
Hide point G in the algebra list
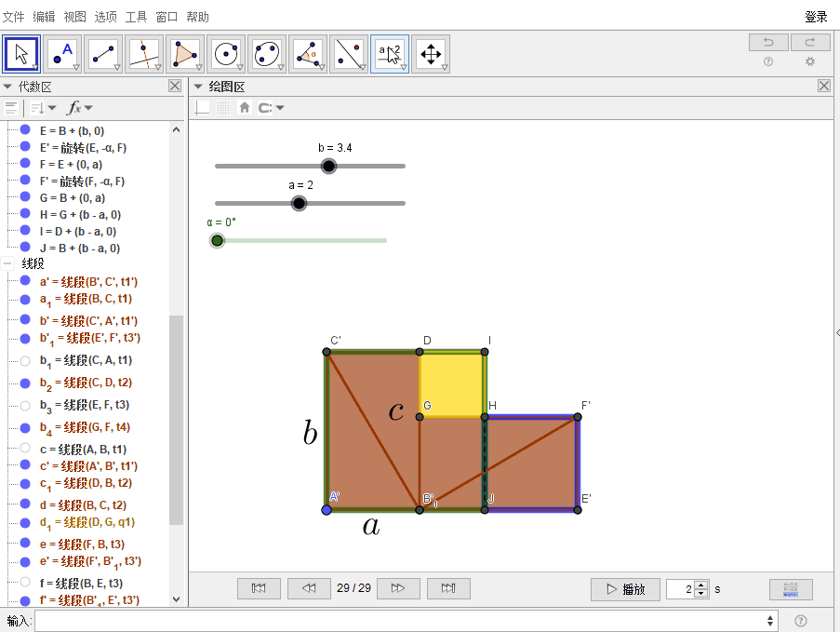click(x=25, y=197)
